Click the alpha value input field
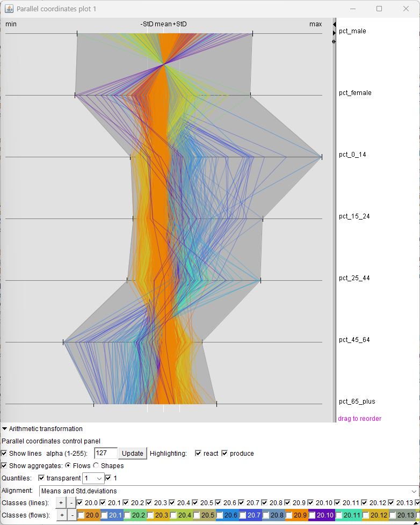420x525 pixels. click(106, 454)
